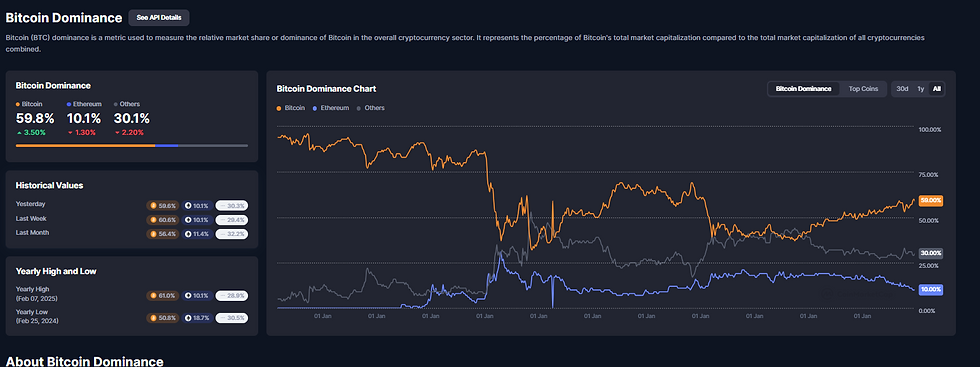980x367 pixels.
Task: Click the blue 10.00% chart value label
Action: (x=931, y=289)
